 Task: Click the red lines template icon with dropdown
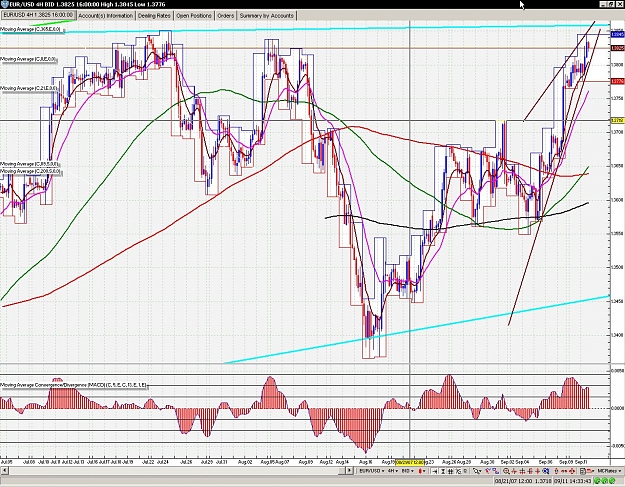coord(590,471)
